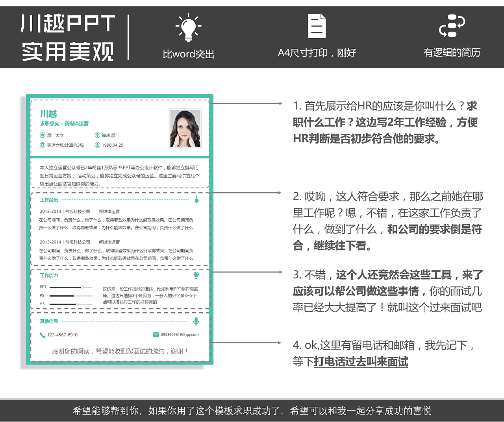Click the PPT skill level slider
The image size is (504, 422).
[71, 287]
